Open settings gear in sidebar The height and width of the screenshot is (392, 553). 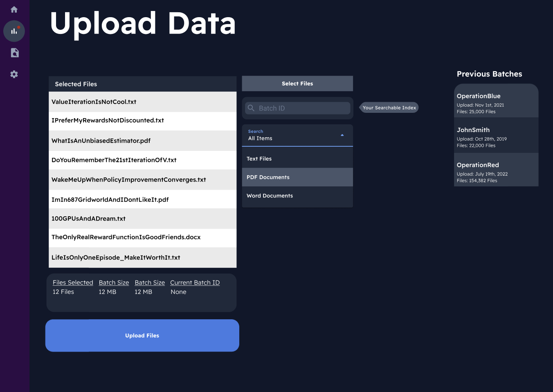click(14, 74)
